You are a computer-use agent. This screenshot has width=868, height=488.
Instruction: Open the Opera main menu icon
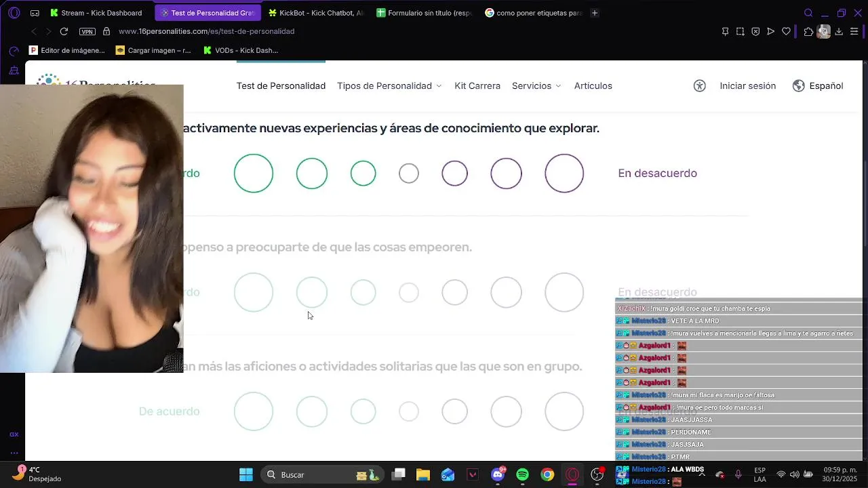14,13
